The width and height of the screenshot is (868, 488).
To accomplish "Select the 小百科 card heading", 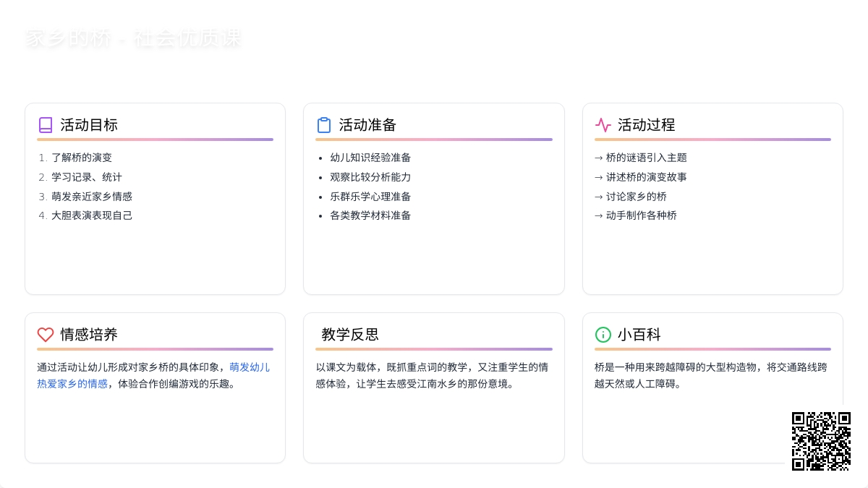I will pyautogui.click(x=639, y=335).
